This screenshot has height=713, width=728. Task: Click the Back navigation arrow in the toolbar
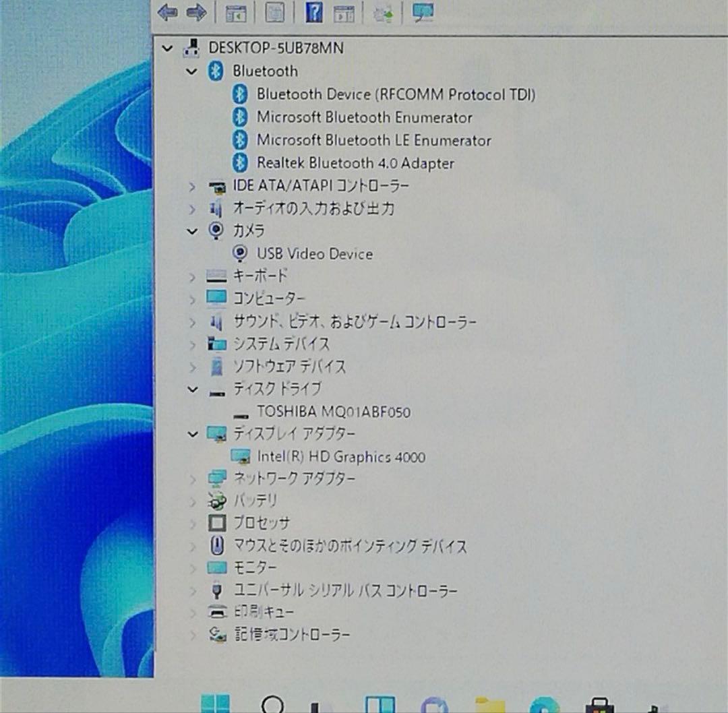[167, 12]
